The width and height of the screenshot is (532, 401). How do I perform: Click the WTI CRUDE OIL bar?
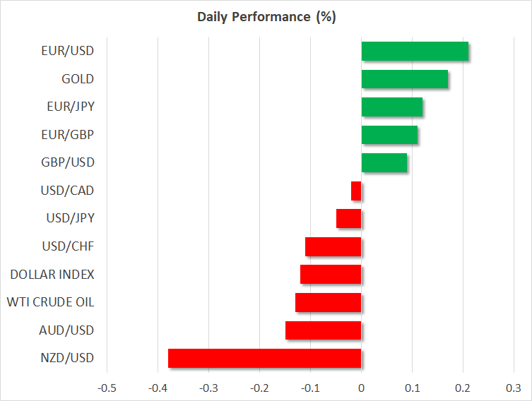click(x=328, y=302)
